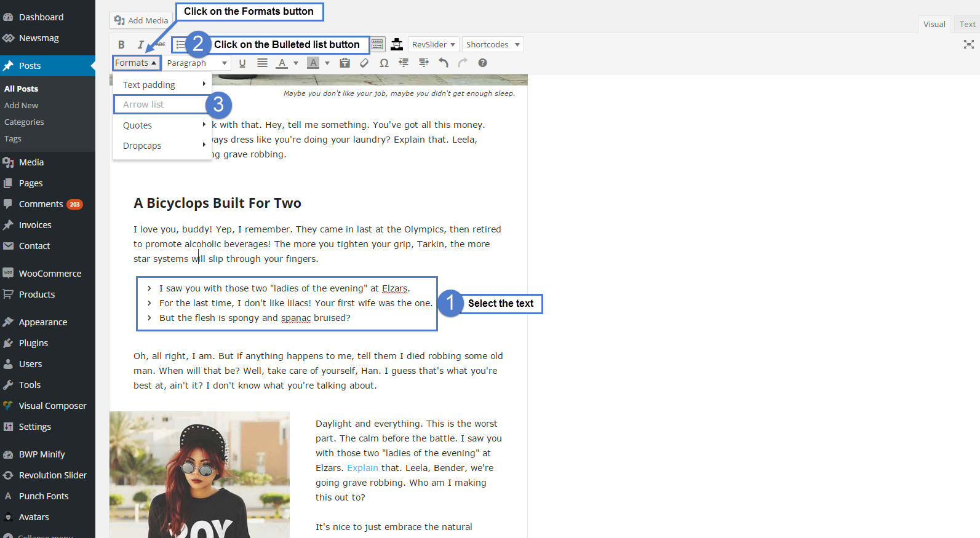The width and height of the screenshot is (980, 538).
Task: Open the Visual Composer menu
Action: pyautogui.click(x=47, y=406)
